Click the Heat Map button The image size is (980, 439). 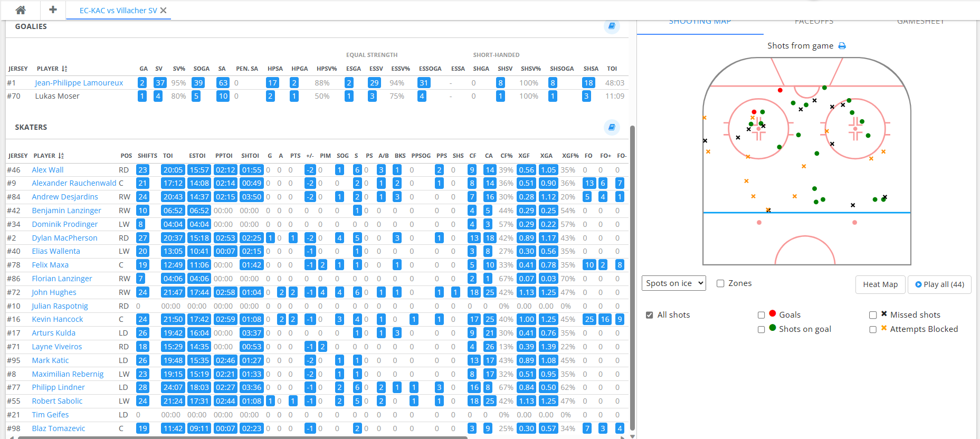pyautogui.click(x=880, y=284)
